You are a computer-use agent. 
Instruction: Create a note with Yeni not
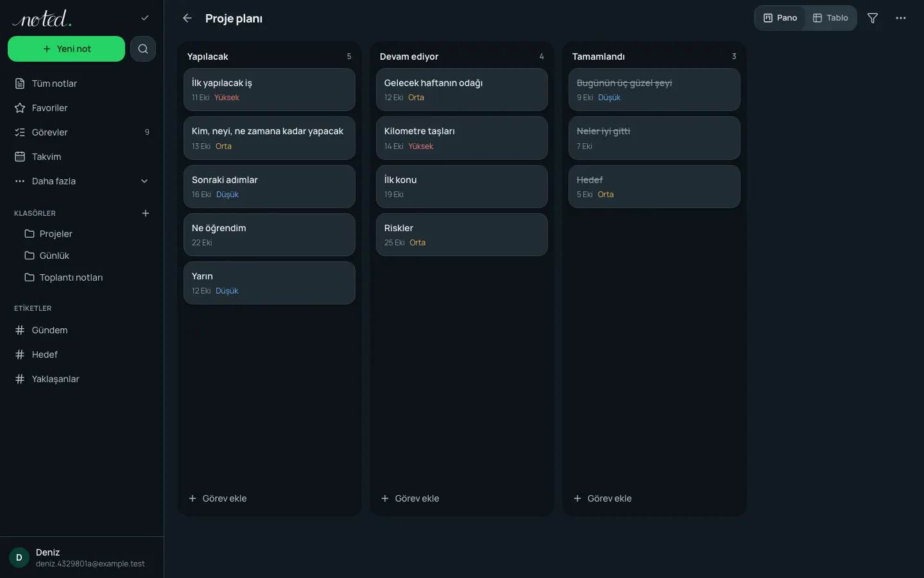pyautogui.click(x=66, y=49)
